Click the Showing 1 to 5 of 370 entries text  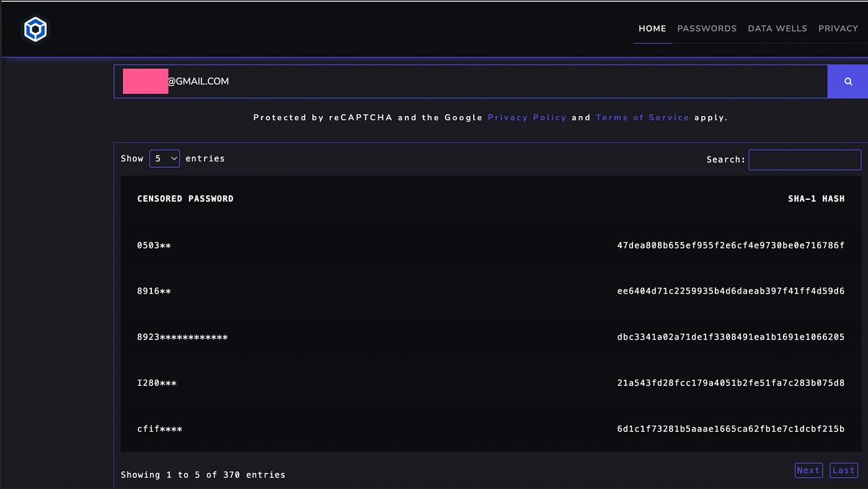coord(203,475)
